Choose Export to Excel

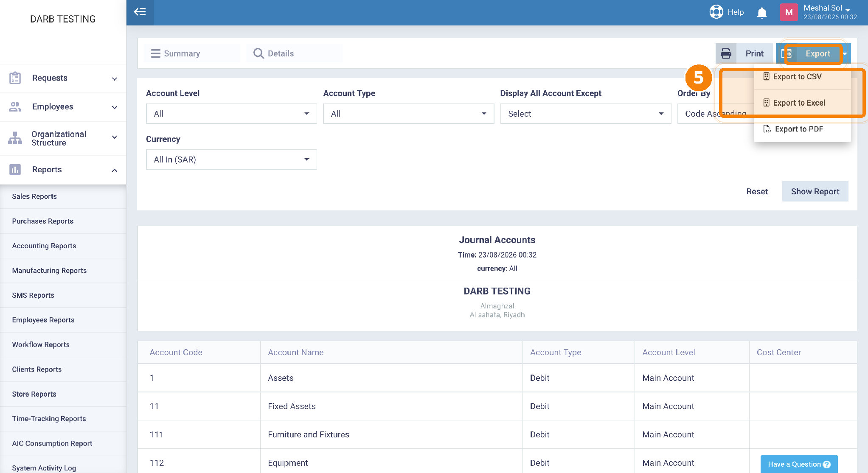[802, 103]
